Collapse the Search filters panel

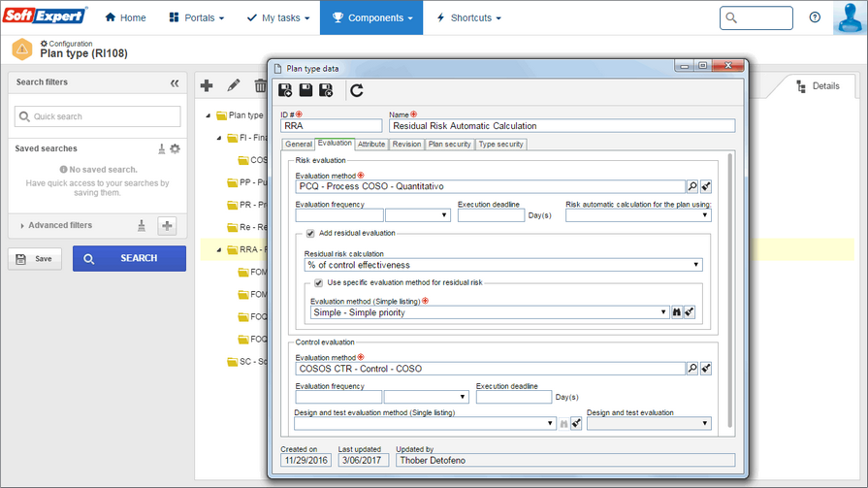click(175, 83)
